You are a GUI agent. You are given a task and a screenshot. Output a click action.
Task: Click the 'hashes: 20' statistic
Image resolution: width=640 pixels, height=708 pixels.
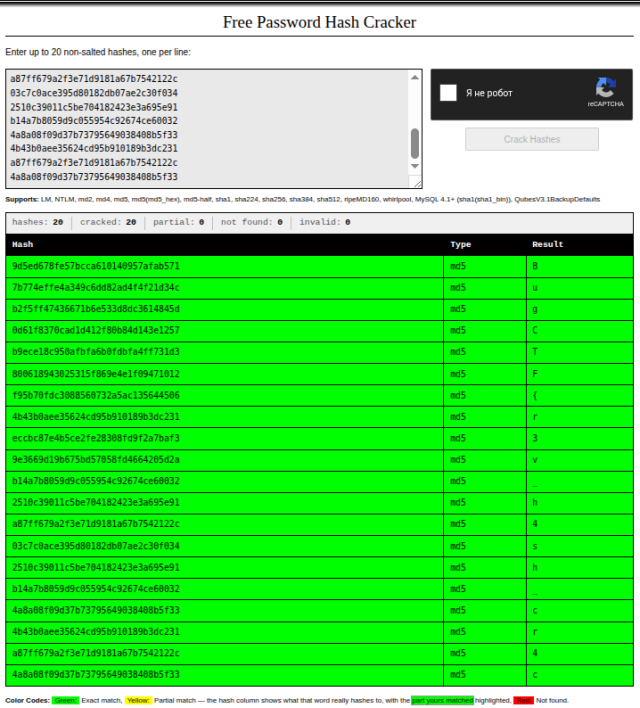37,222
